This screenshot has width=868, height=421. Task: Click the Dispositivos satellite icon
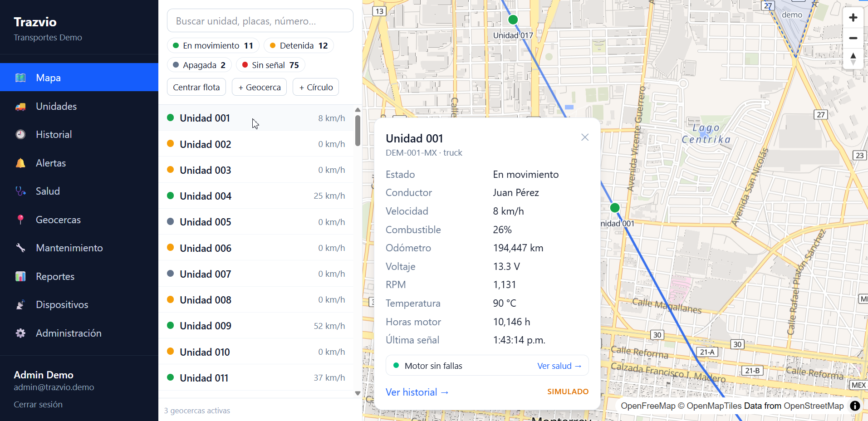click(x=20, y=304)
